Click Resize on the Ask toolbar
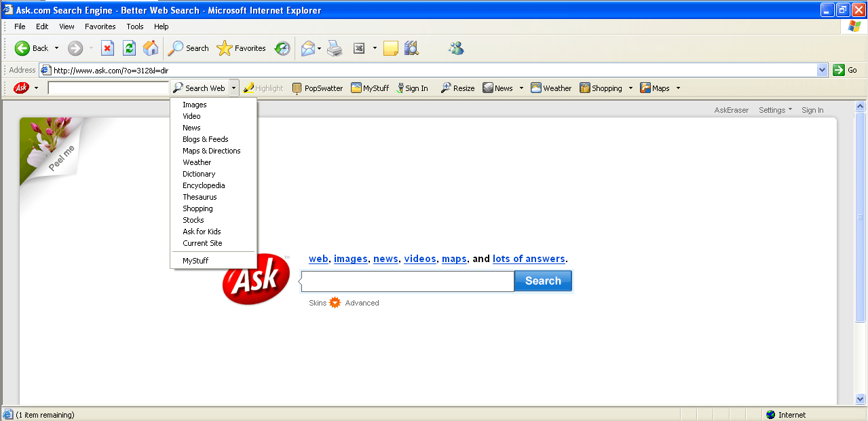This screenshot has width=868, height=421. 457,88
